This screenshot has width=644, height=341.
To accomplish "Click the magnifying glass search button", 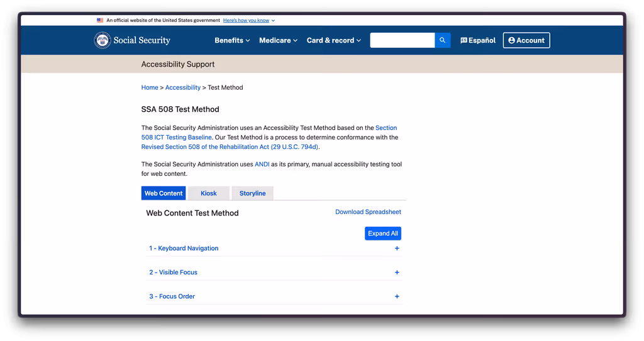I will [x=443, y=40].
